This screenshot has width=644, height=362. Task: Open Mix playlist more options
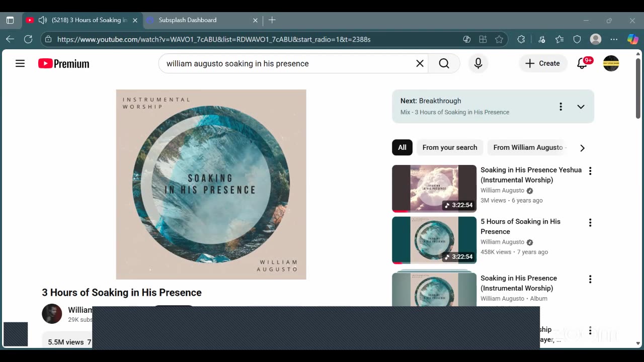pyautogui.click(x=560, y=107)
